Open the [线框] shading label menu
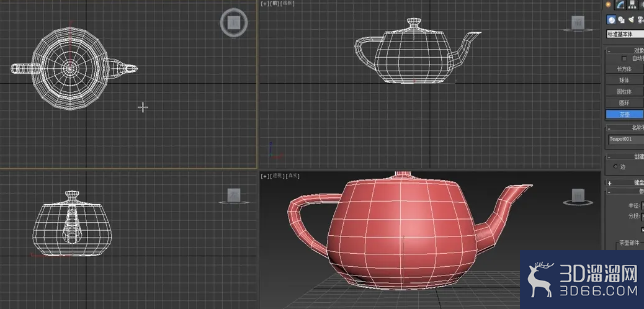 tap(287, 3)
